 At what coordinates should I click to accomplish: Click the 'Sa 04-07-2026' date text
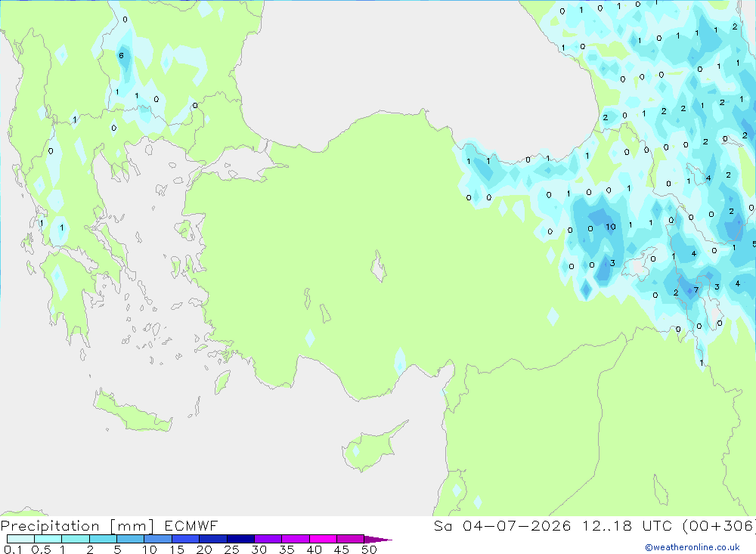(x=502, y=525)
